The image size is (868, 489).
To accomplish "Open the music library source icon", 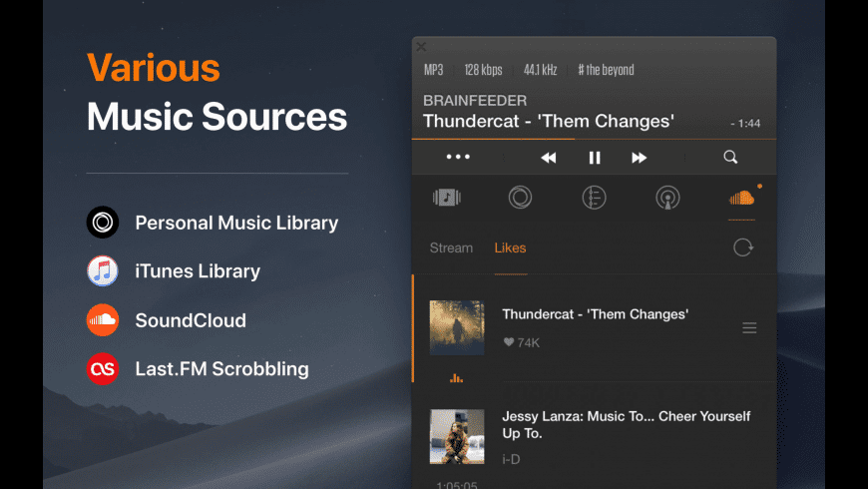I will 447,198.
